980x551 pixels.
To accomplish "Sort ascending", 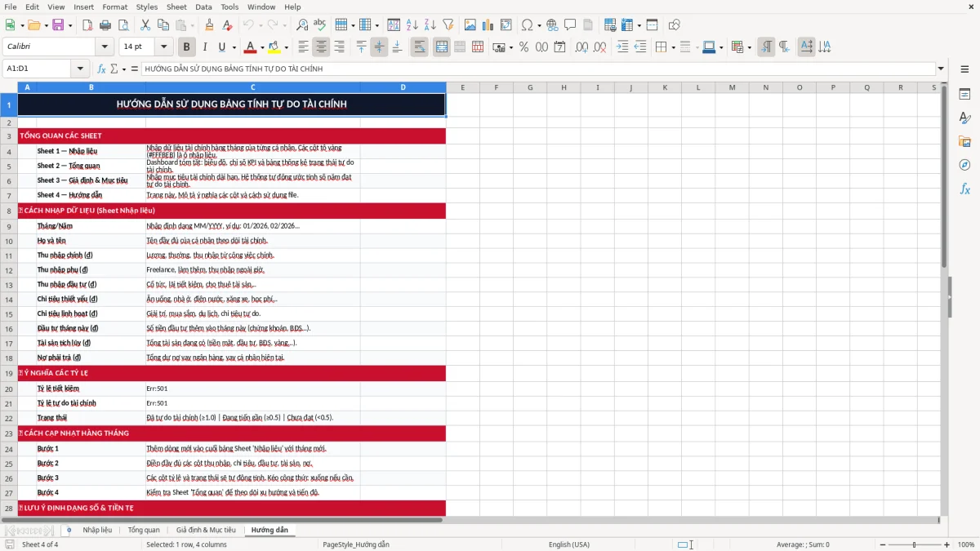I will [x=412, y=25].
